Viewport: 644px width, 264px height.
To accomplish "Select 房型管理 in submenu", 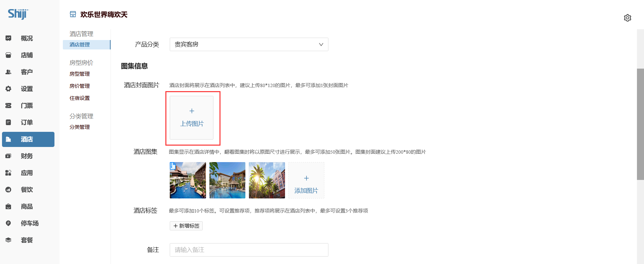I will coord(80,74).
